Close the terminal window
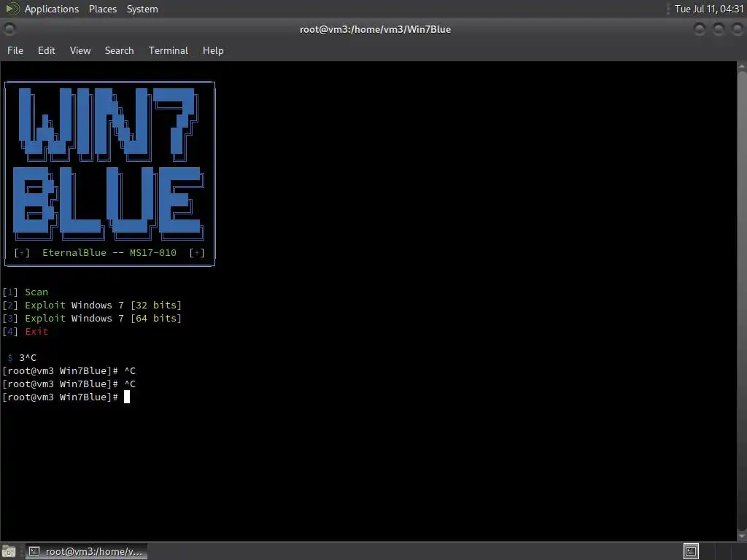The width and height of the screenshot is (747, 560). (x=737, y=29)
